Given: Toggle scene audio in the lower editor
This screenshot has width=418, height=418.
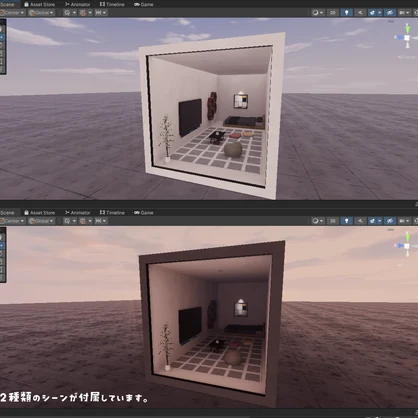Looking at the screenshot, I should click(x=360, y=221).
